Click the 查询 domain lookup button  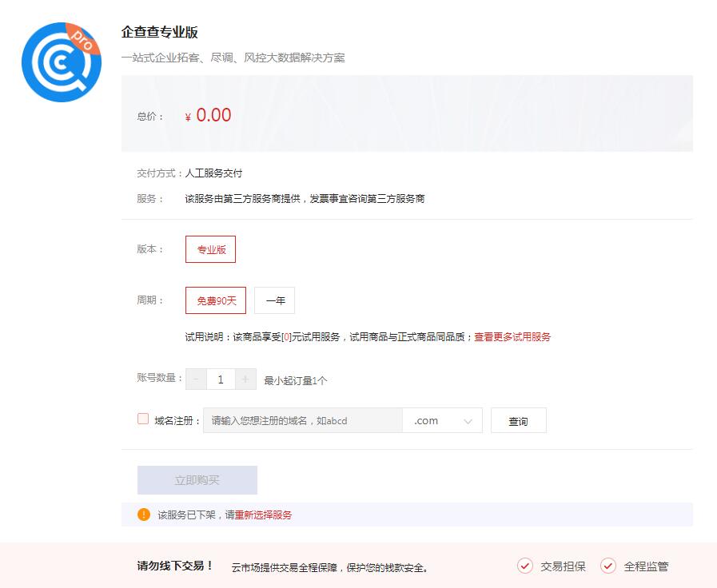[x=519, y=420]
